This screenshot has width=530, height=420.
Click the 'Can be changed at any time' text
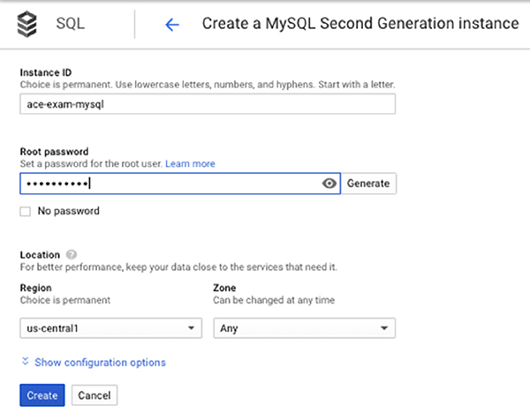[274, 300]
